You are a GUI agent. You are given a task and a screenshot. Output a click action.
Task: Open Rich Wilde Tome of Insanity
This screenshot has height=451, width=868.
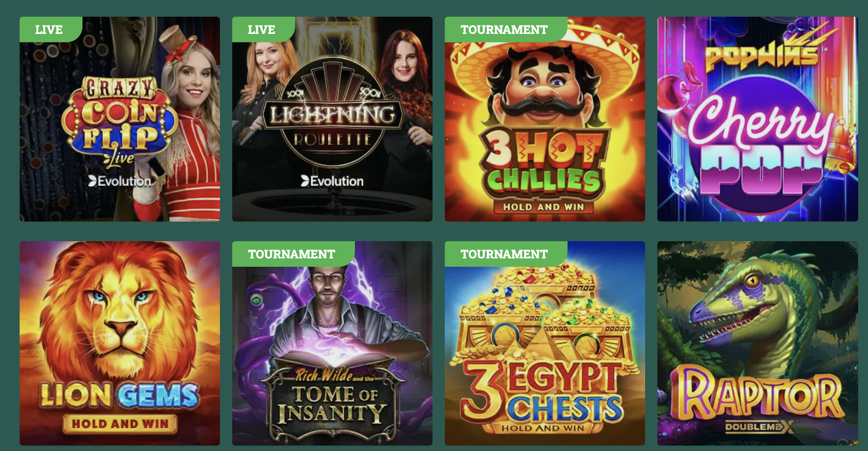point(332,343)
